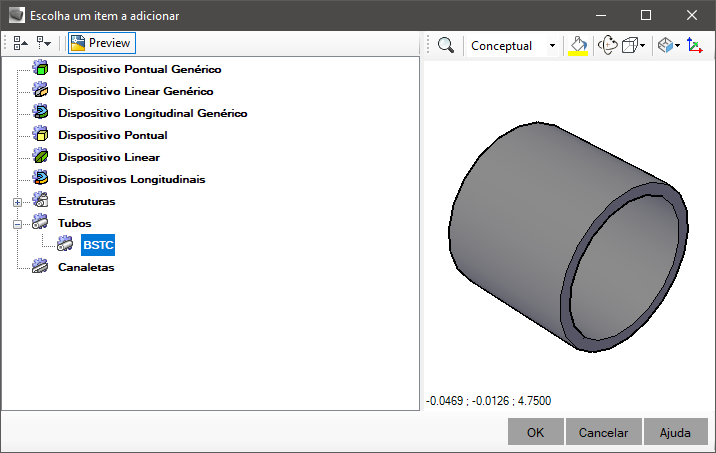
Task: Click the orbit rotate view icon
Action: pos(608,46)
